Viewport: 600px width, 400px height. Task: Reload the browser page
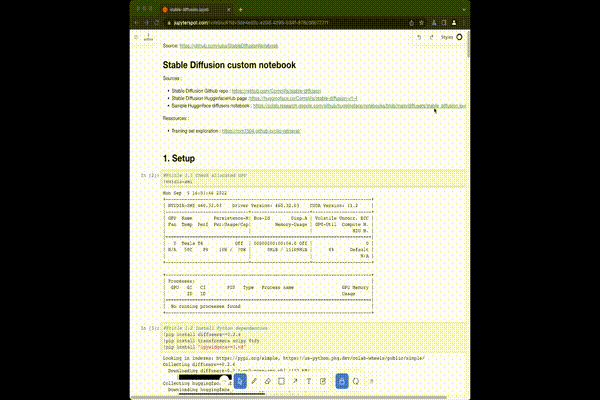[x=157, y=23]
